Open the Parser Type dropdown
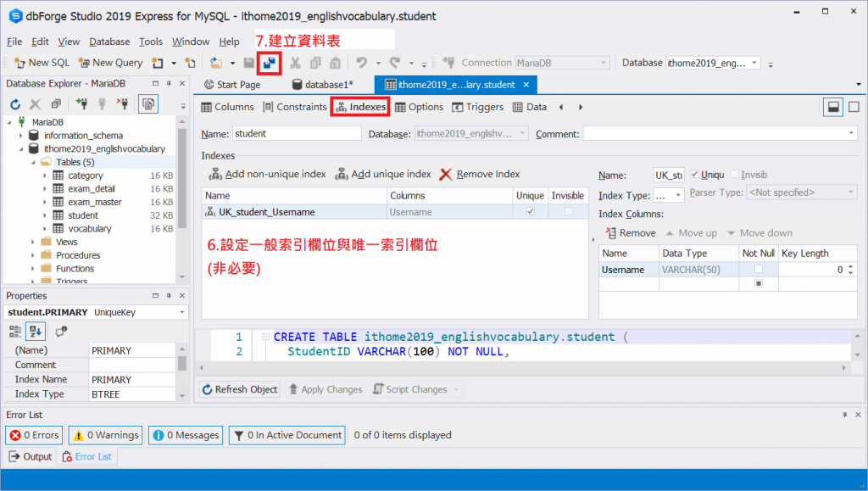This screenshot has width=868, height=491. (851, 192)
